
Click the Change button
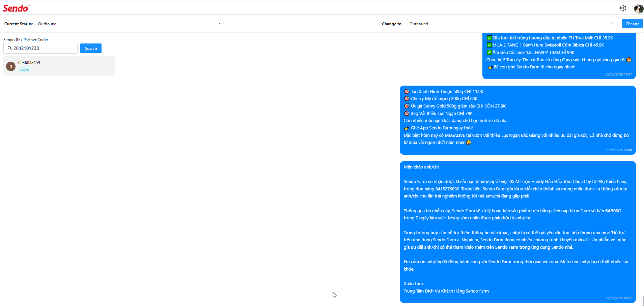[632, 24]
